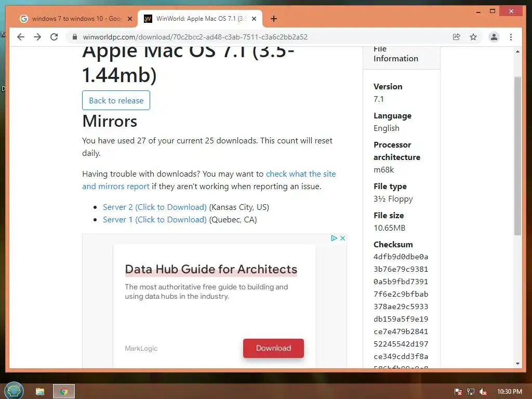Click the 10:30 PM clock
This screenshot has height=399, width=532.
click(x=510, y=392)
